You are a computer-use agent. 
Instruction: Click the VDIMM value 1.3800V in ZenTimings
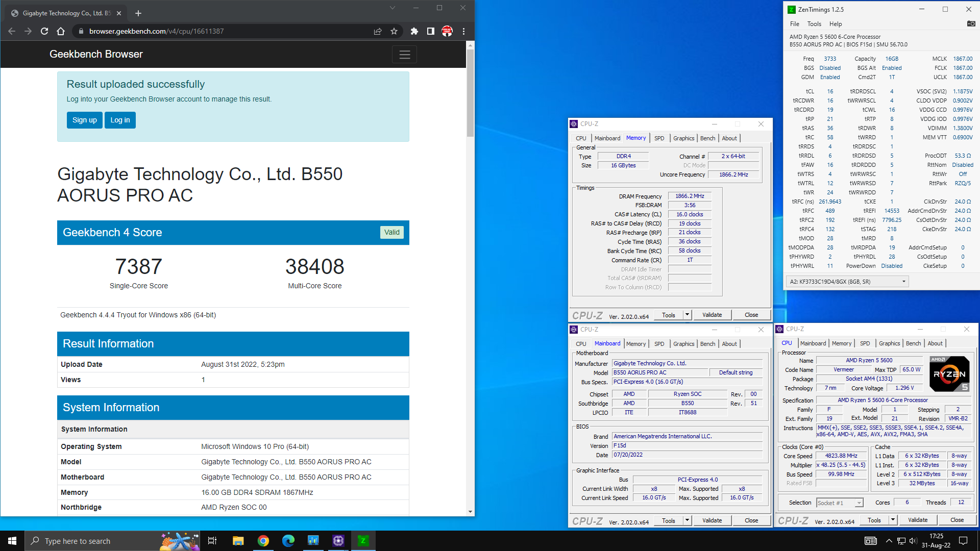click(963, 128)
